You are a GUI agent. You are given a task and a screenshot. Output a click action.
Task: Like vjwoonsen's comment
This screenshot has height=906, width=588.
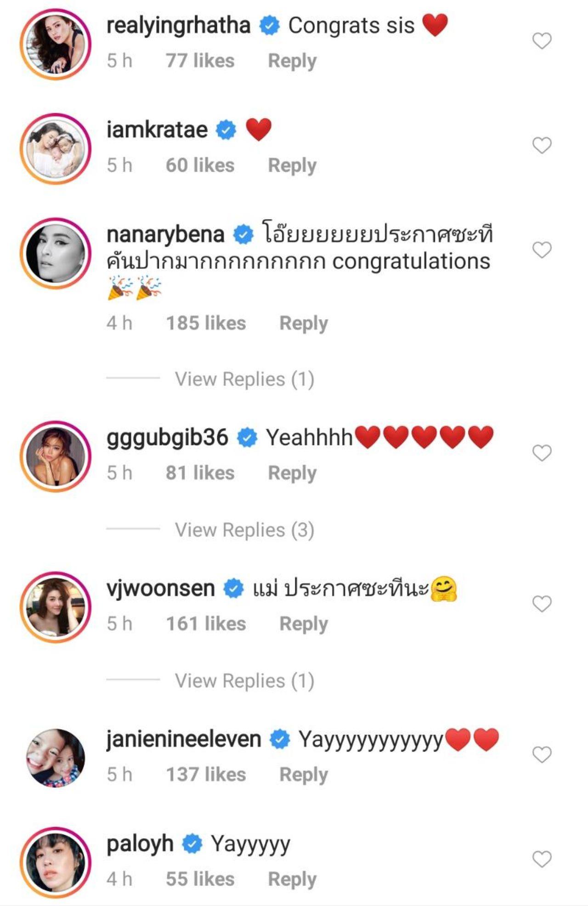point(542,604)
